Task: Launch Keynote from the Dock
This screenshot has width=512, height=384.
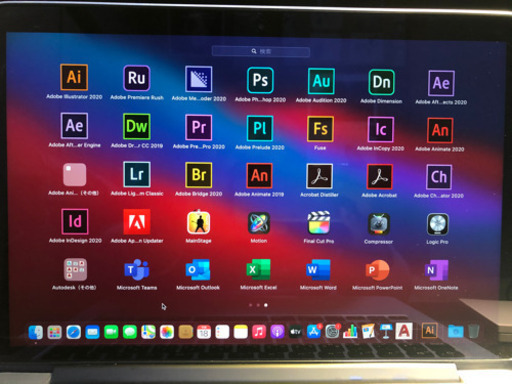Action: pos(386,331)
